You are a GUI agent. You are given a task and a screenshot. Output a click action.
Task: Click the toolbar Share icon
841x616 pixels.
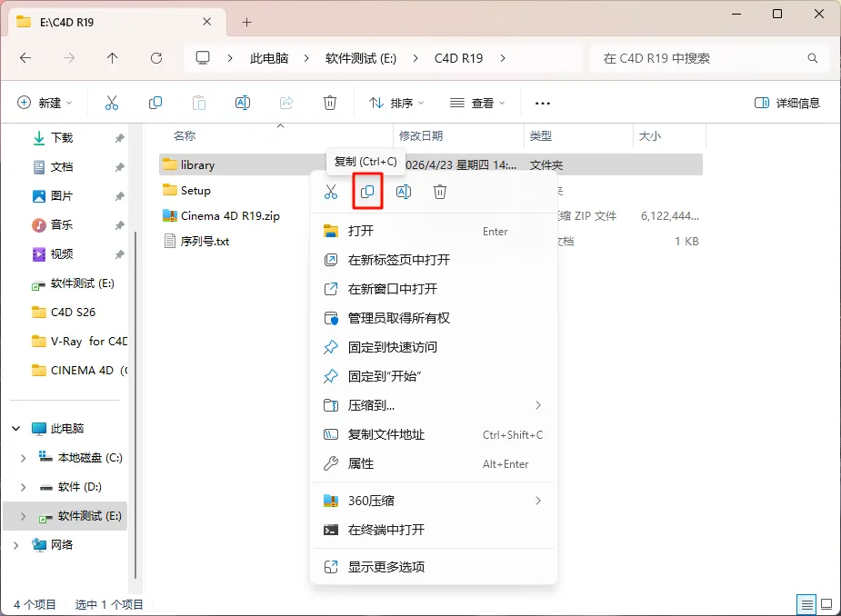coord(286,103)
